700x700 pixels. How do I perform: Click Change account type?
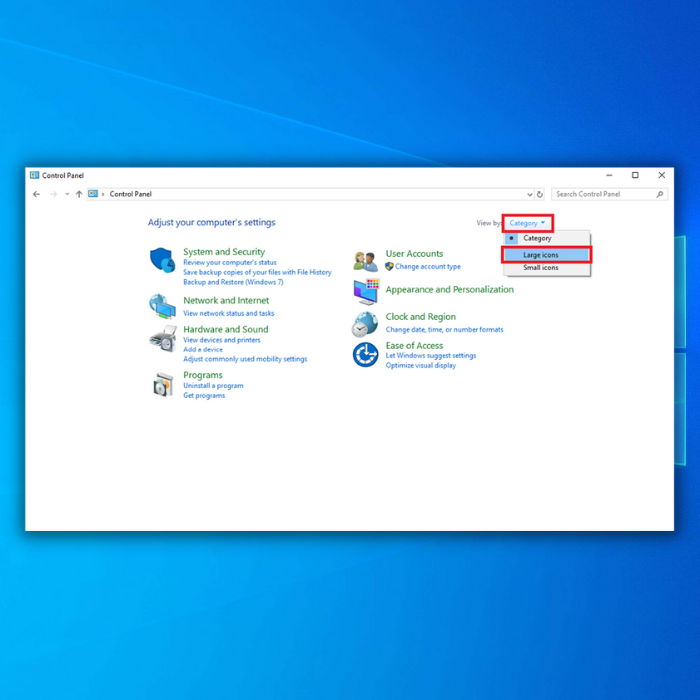click(428, 267)
